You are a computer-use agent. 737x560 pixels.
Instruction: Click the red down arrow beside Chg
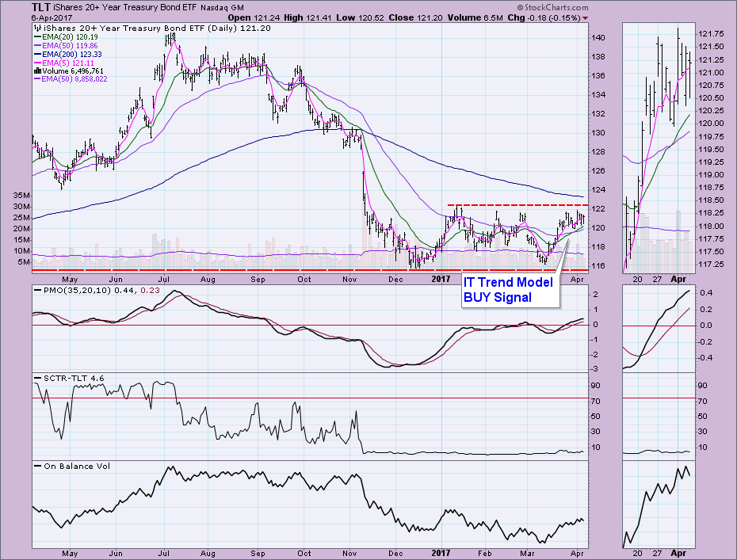586,17
